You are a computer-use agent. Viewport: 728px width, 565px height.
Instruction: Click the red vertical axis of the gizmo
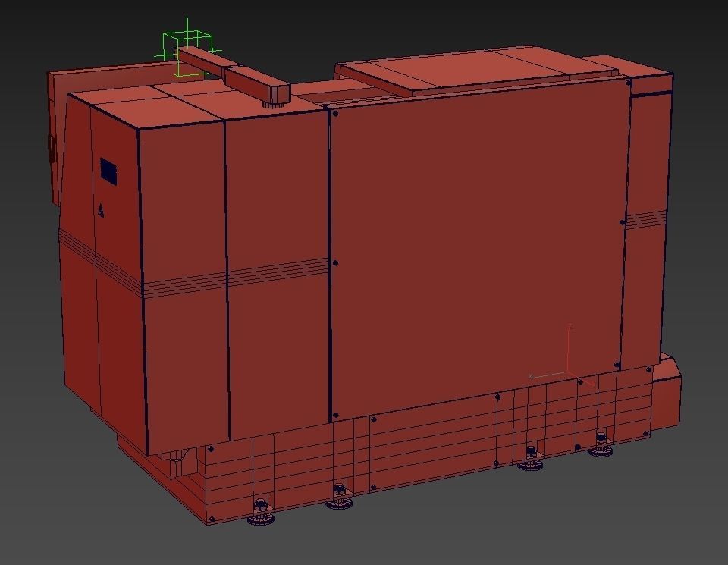pyautogui.click(x=569, y=349)
